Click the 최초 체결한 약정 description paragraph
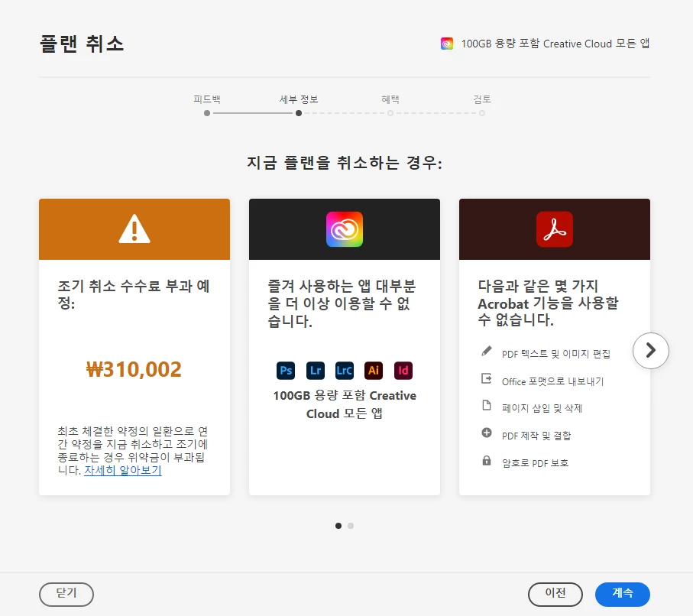Screen dimensions: 693x616 [133, 450]
